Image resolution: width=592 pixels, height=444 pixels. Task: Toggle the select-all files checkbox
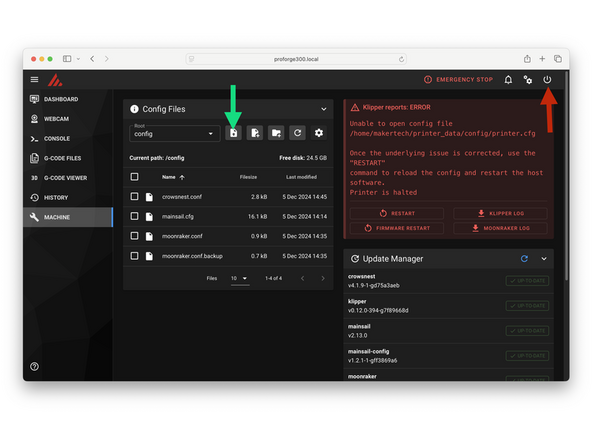[x=134, y=177]
